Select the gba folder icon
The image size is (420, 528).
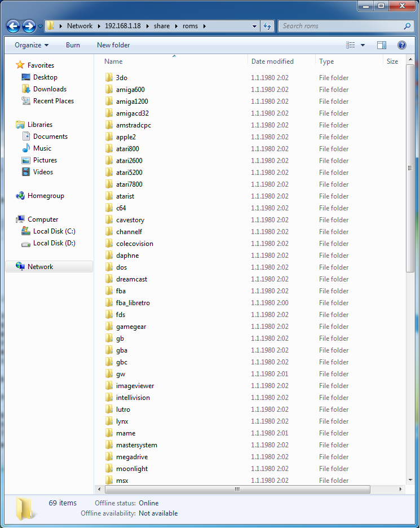click(109, 350)
